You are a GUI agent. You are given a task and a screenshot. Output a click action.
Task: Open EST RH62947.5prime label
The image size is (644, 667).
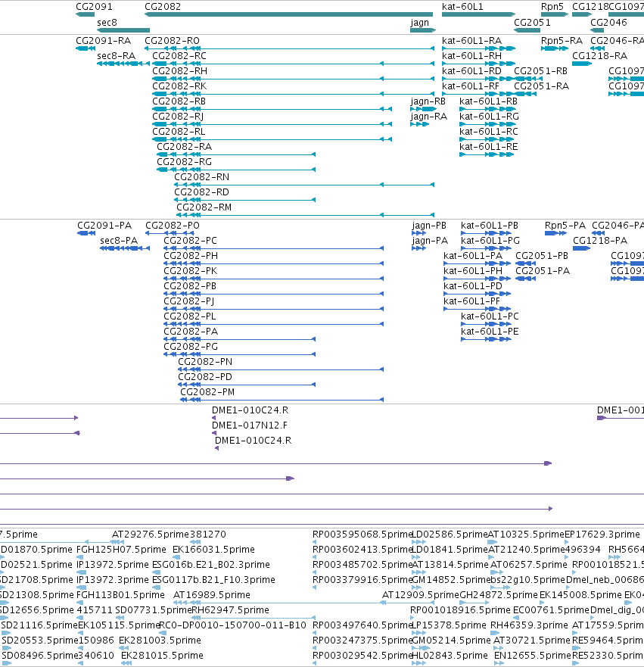230,610
